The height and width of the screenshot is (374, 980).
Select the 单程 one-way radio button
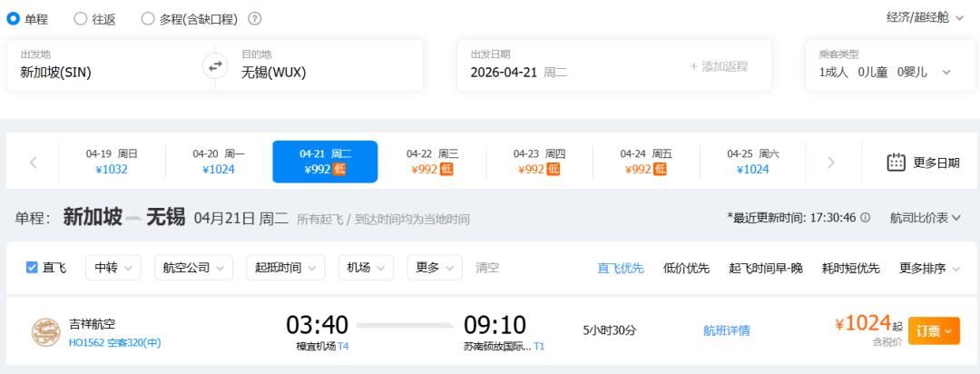tap(14, 18)
